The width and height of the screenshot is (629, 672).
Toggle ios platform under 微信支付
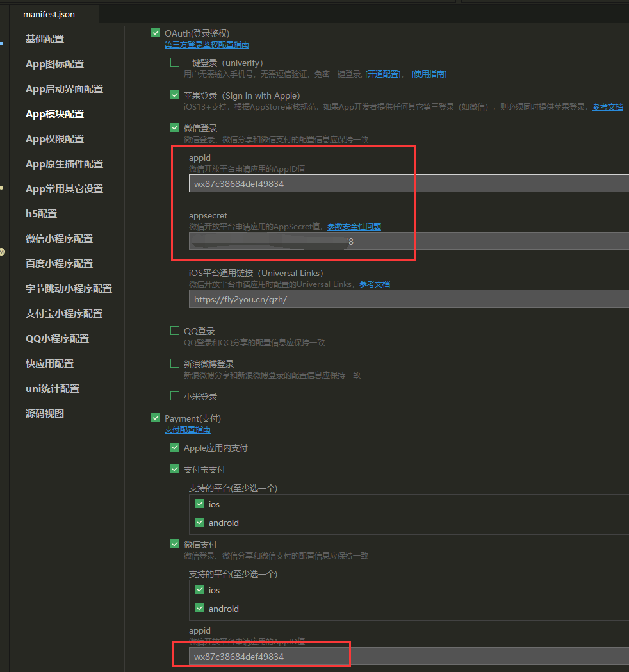[200, 590]
